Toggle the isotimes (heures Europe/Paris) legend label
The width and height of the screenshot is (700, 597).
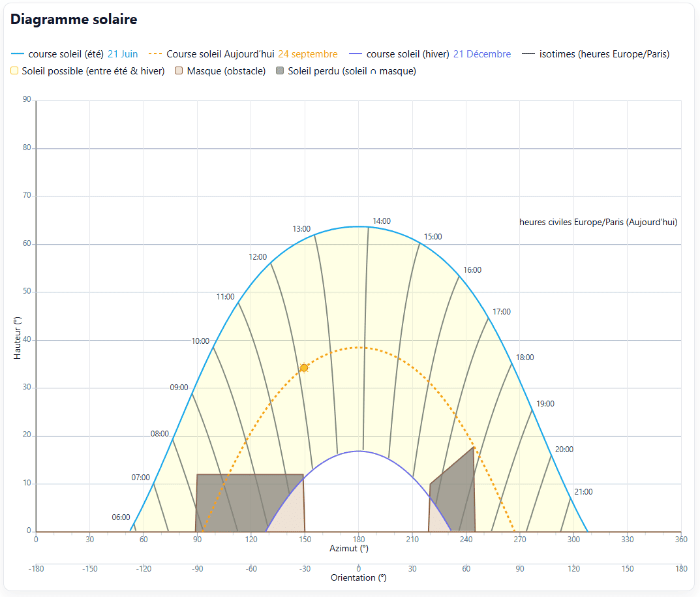coord(605,54)
